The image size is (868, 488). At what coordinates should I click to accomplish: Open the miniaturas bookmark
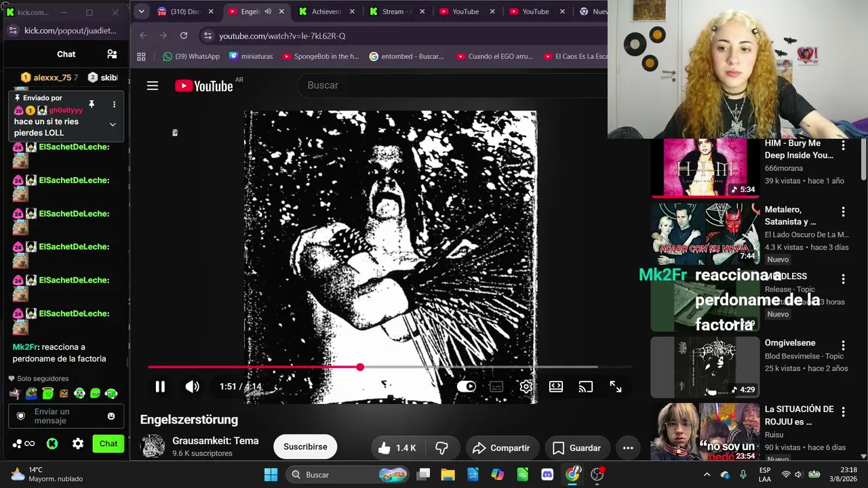click(x=250, y=57)
